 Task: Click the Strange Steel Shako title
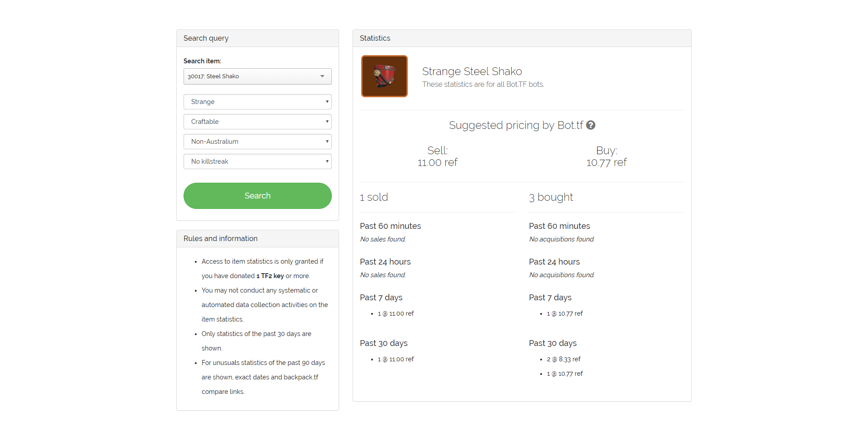pos(472,71)
